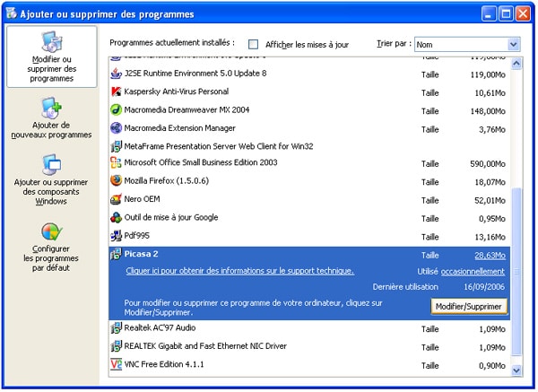Click the 590,00Mo size value
The width and height of the screenshot is (538, 392).
488,164
